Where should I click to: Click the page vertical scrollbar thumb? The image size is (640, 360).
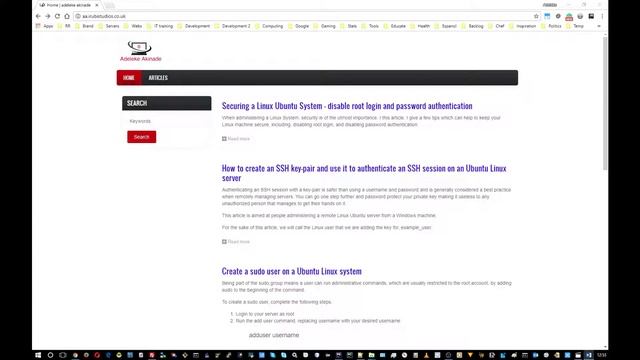605,103
